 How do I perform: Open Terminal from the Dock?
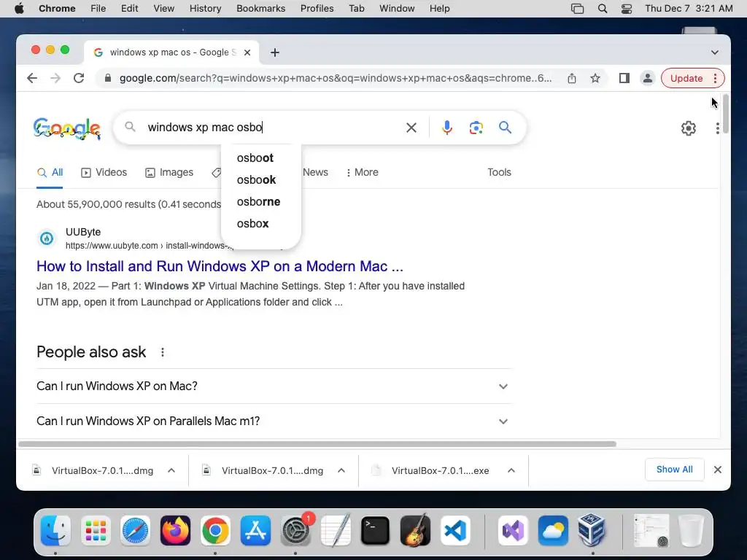click(x=375, y=531)
